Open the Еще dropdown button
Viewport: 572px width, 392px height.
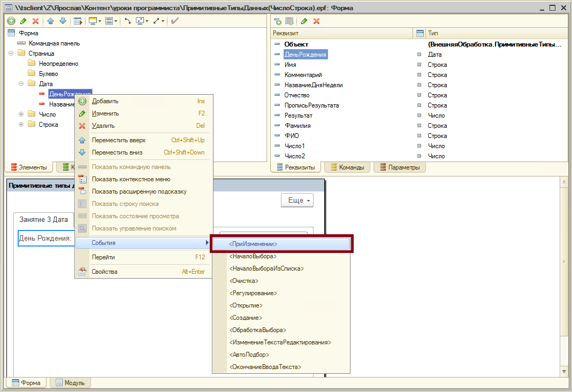point(297,201)
